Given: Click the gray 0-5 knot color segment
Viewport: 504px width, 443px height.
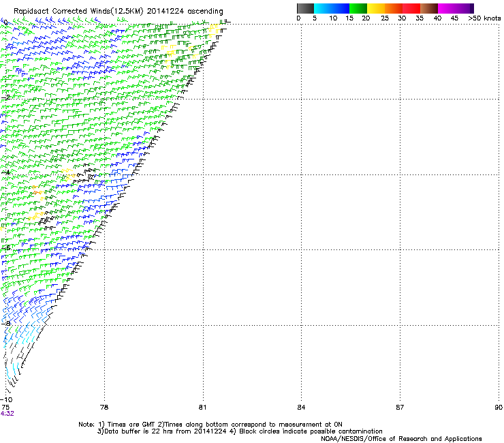Looking at the screenshot, I should coord(305,8).
